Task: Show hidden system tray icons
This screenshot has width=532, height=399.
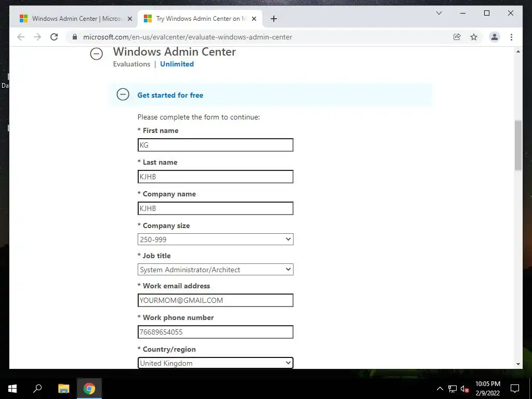Action: [440, 389]
